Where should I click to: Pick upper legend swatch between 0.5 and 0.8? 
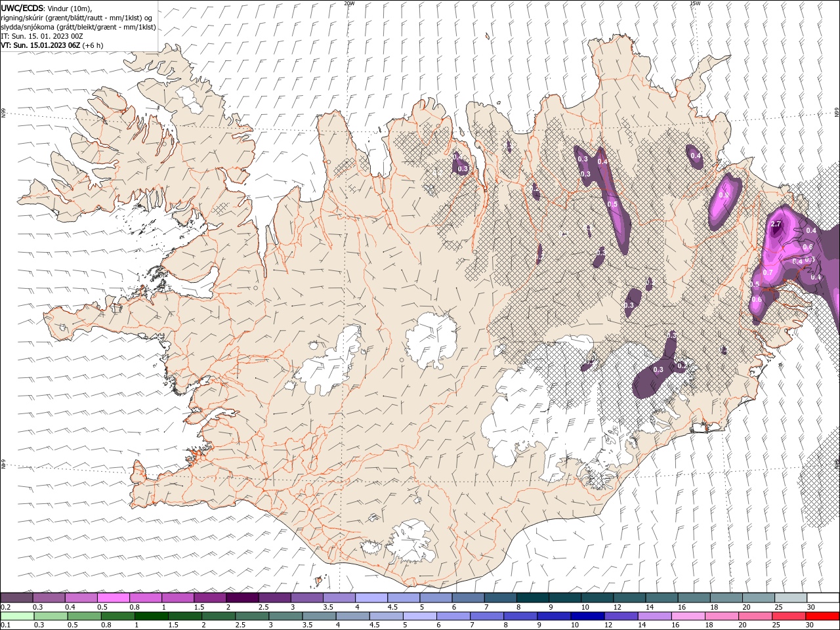114,597
